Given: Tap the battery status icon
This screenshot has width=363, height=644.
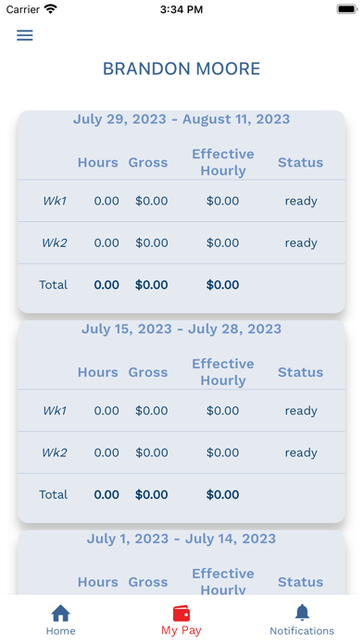Looking at the screenshot, I should pyautogui.click(x=347, y=9).
